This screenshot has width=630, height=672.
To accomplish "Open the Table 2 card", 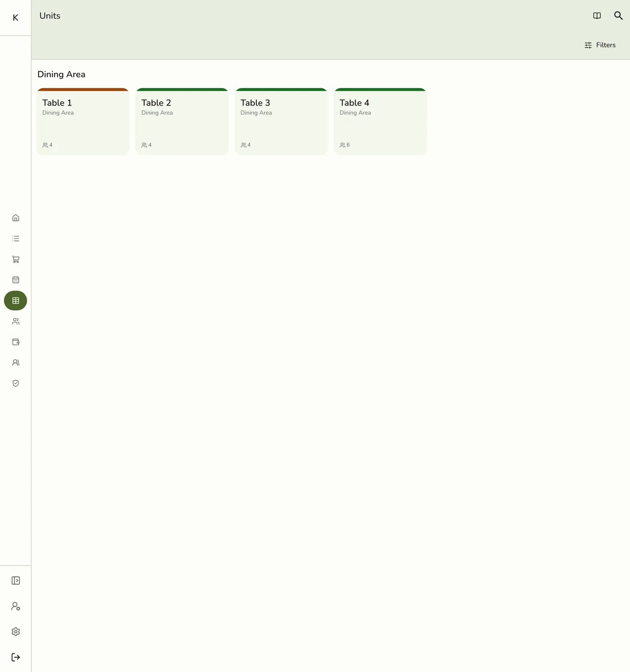I will [x=182, y=121].
